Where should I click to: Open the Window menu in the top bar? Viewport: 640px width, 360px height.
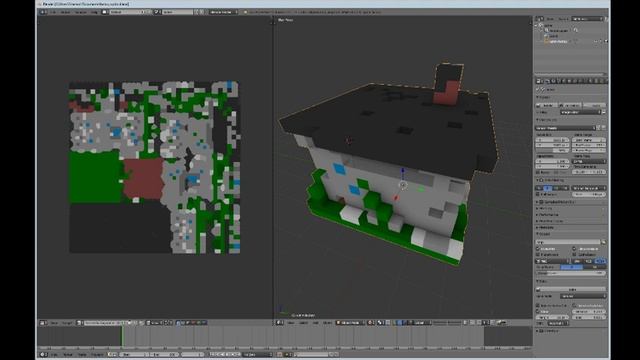click(x=80, y=12)
